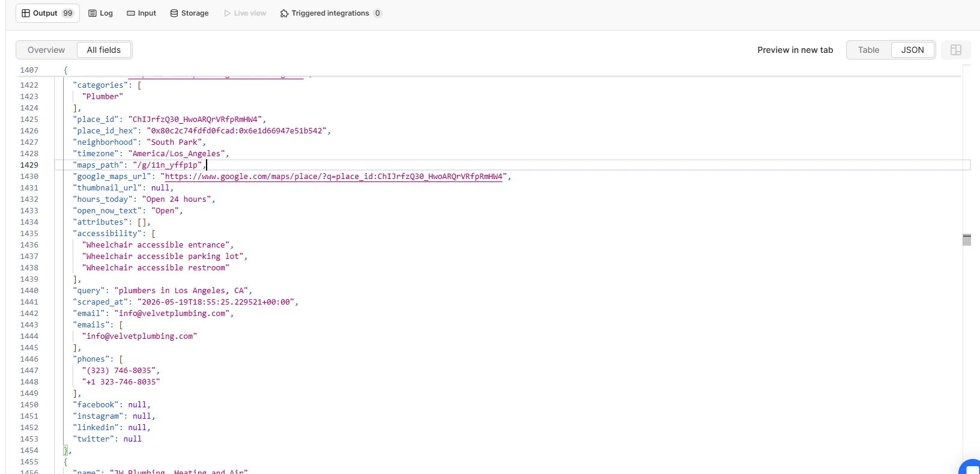Click the place_id_hex value

tap(237, 131)
